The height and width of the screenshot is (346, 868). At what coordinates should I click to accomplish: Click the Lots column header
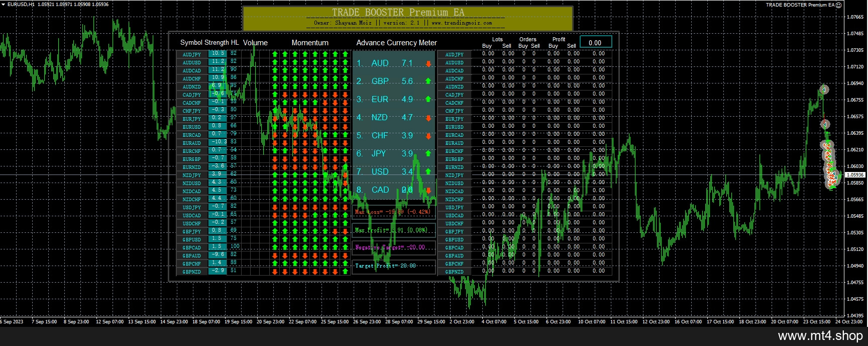(497, 39)
